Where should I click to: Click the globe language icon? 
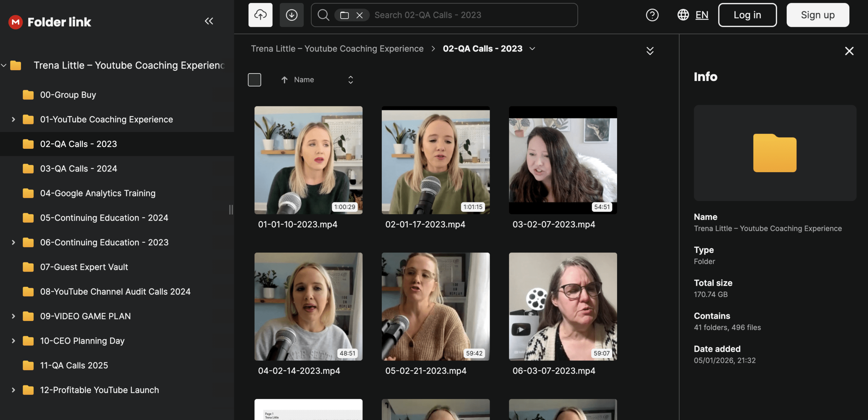683,15
